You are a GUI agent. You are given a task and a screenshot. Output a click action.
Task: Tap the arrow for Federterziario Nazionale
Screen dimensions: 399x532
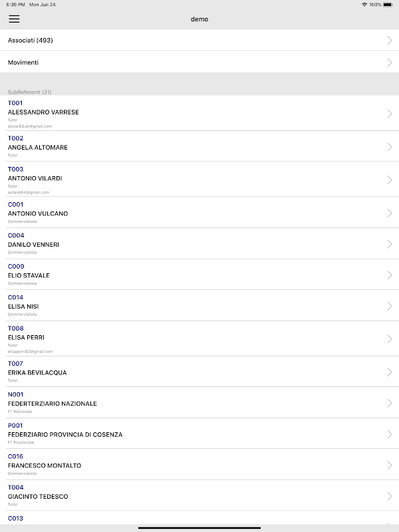[390, 404]
